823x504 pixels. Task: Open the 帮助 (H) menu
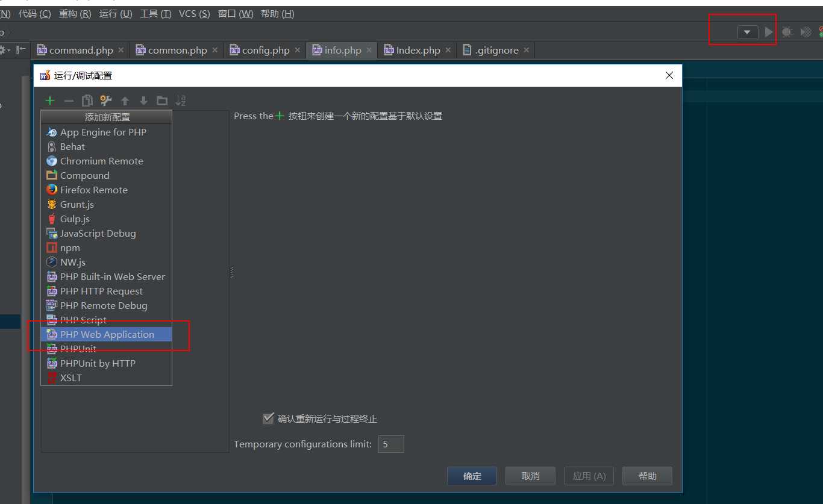[x=278, y=13]
